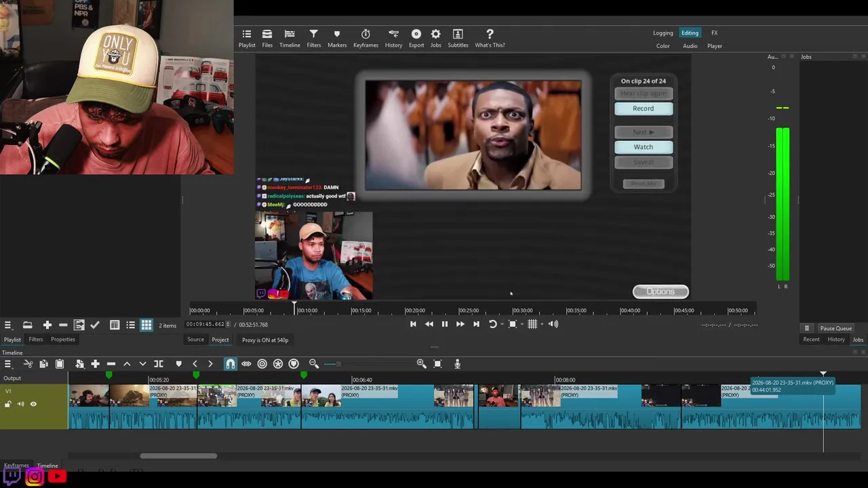Mute track V1 audio
Viewport: 868px width, 488px height.
pos(20,404)
